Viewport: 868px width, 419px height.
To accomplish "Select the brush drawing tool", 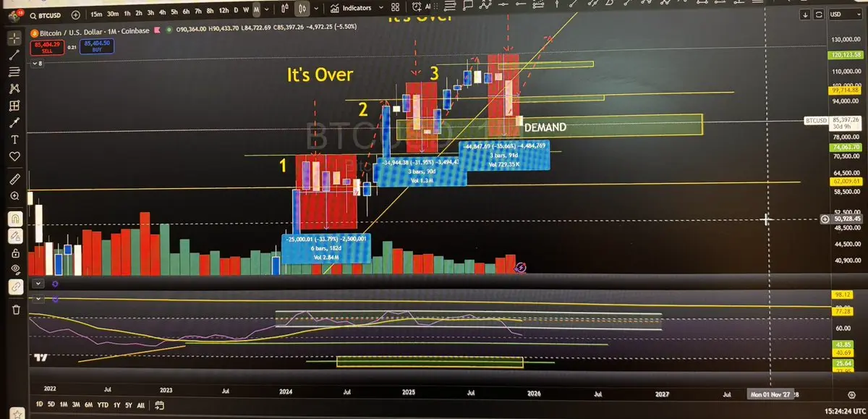I will [x=14, y=122].
